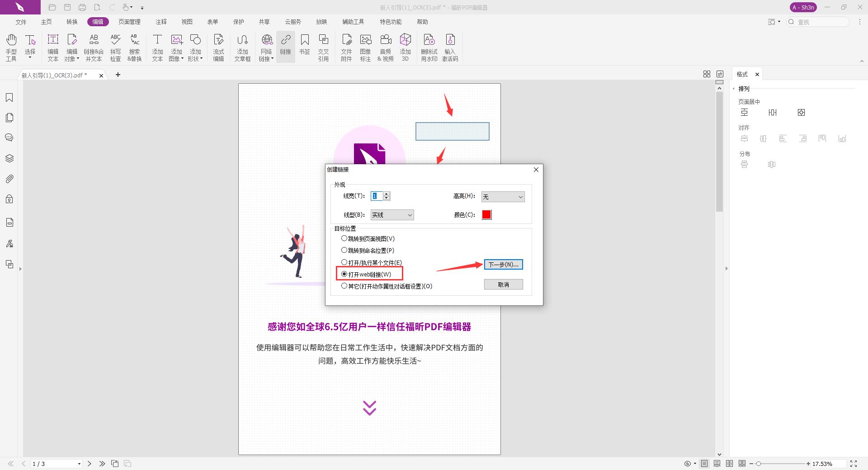Click inside the 查找 search field
868x470 pixels.
click(x=818, y=21)
